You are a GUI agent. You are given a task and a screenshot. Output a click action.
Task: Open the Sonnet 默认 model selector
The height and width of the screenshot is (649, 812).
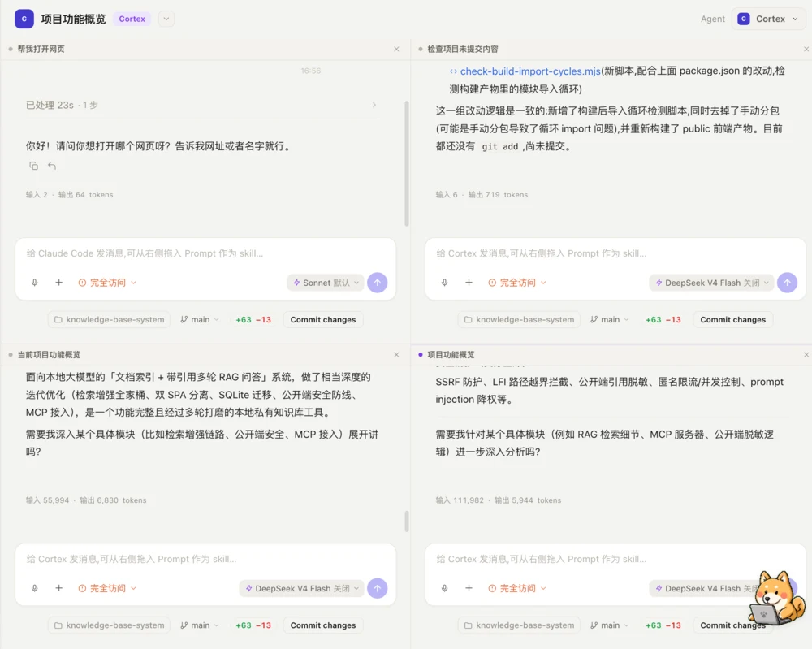pos(326,283)
